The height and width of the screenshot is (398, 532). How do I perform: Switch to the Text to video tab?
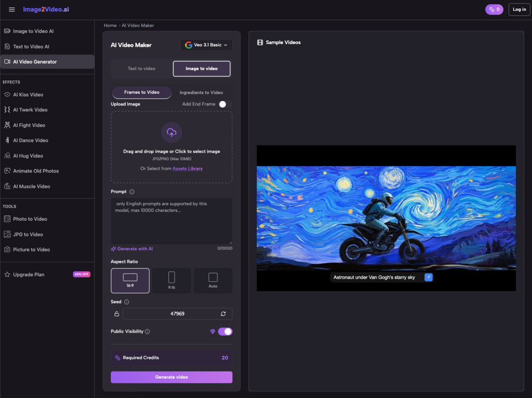coord(141,69)
